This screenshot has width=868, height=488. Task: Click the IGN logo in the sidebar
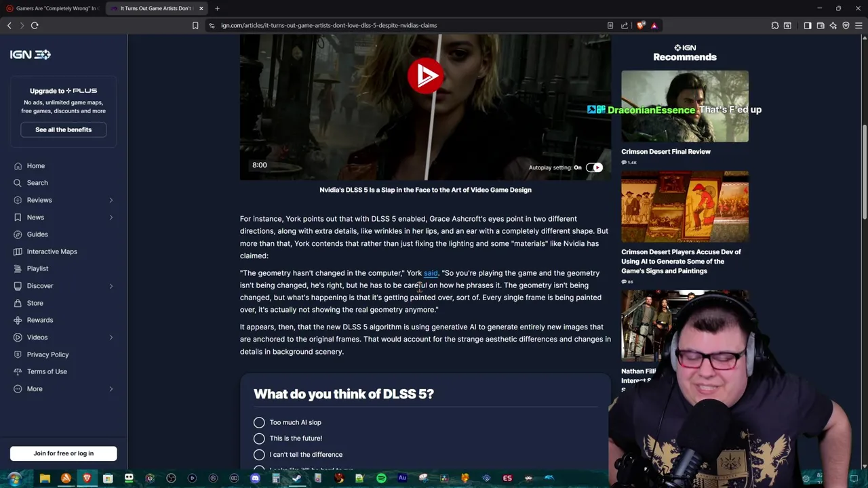[30, 54]
